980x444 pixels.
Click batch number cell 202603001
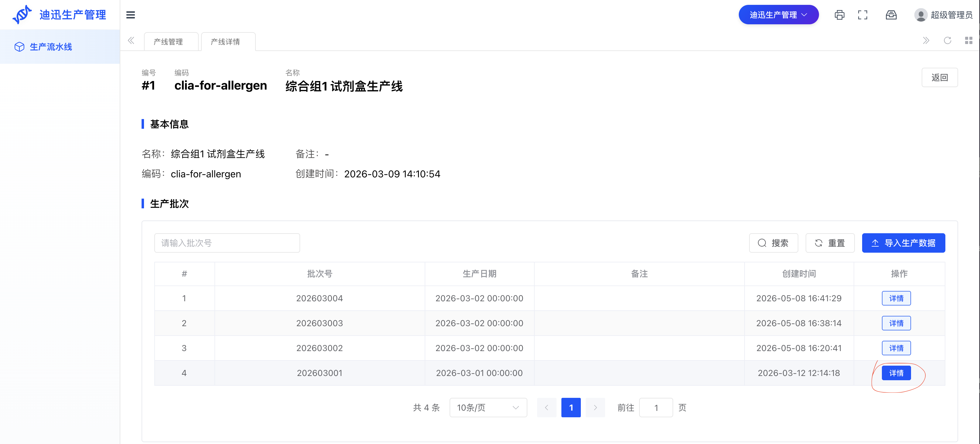pyautogui.click(x=320, y=373)
